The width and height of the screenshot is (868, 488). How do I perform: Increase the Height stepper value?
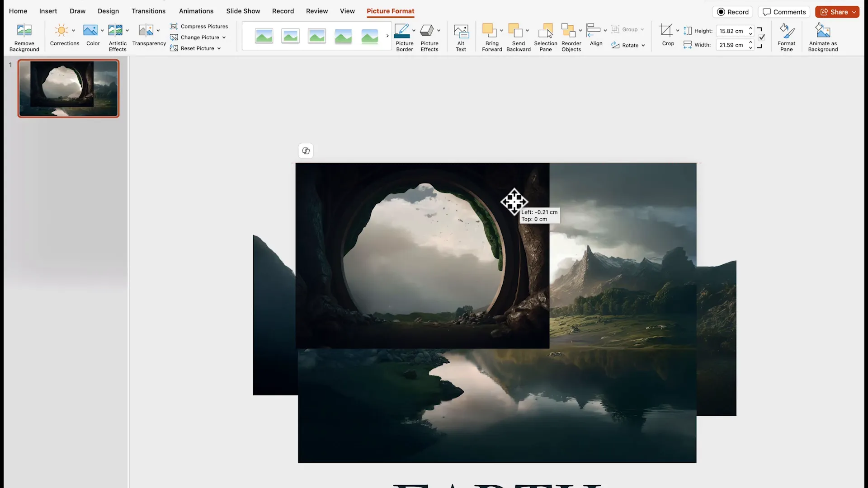[751, 28]
